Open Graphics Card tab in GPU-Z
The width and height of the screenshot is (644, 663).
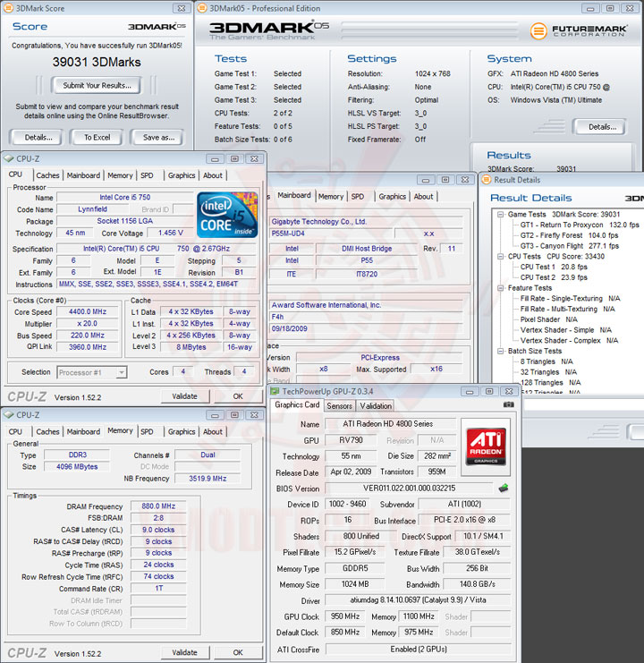pyautogui.click(x=297, y=404)
